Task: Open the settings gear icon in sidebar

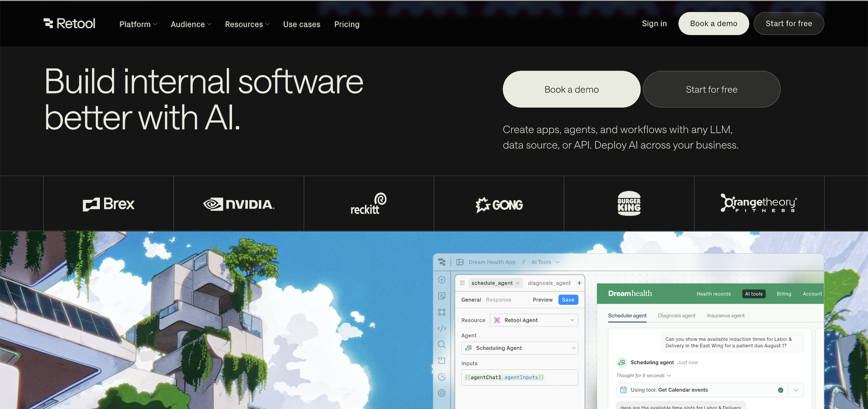Action: [x=442, y=393]
